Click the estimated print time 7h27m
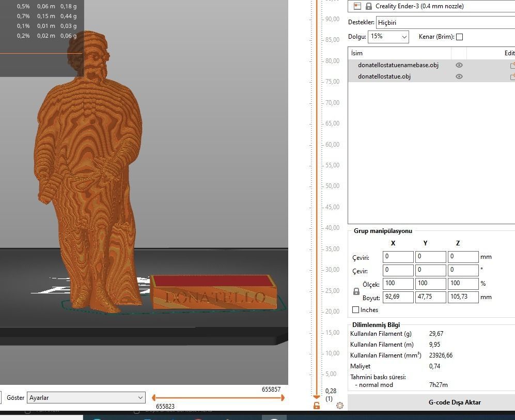 (439, 384)
